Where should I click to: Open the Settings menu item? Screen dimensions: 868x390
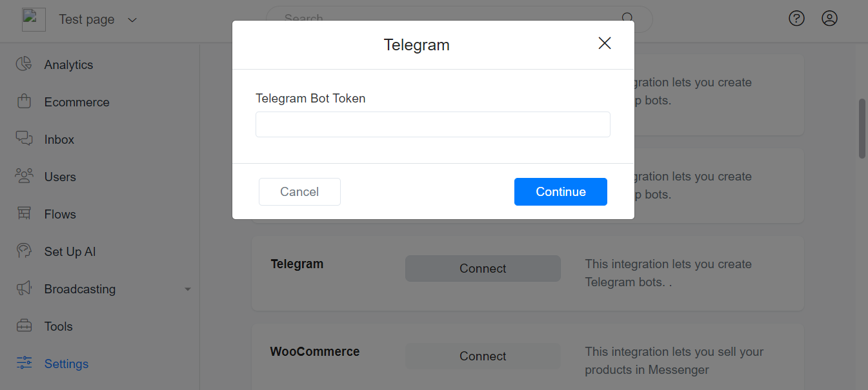[66, 364]
